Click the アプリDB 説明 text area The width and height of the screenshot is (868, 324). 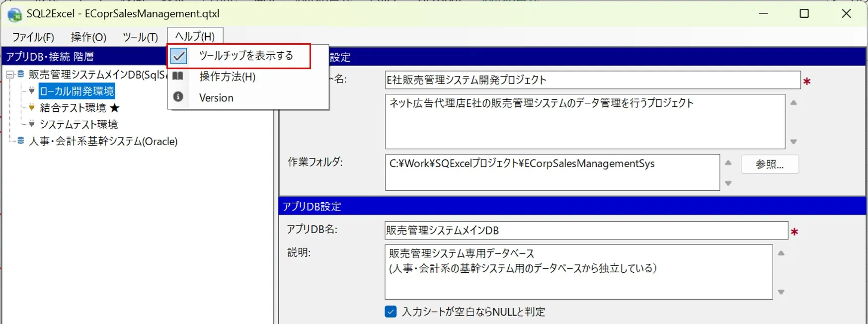[579, 272]
